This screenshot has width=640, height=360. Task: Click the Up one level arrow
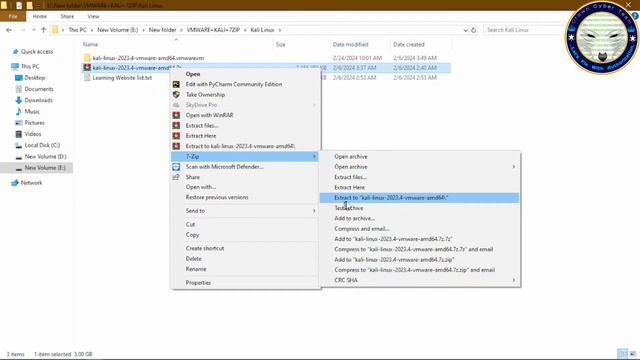click(44, 30)
